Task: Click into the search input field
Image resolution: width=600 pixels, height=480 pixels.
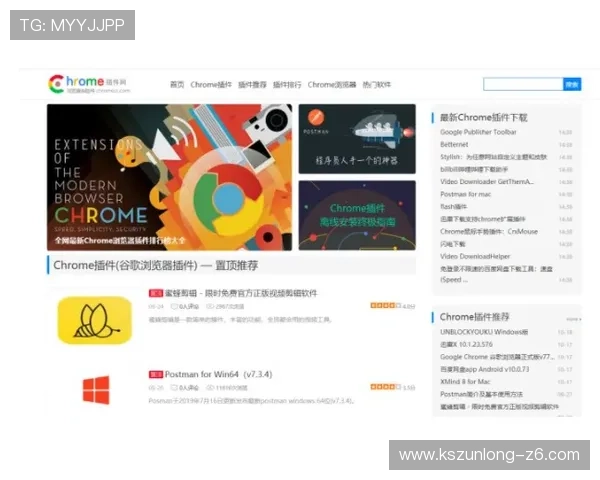Action: tap(522, 85)
